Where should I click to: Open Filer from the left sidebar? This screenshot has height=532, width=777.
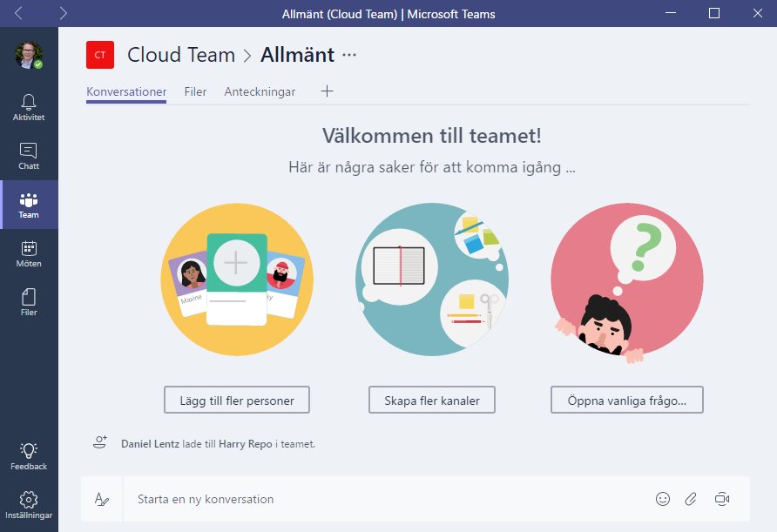[29, 303]
